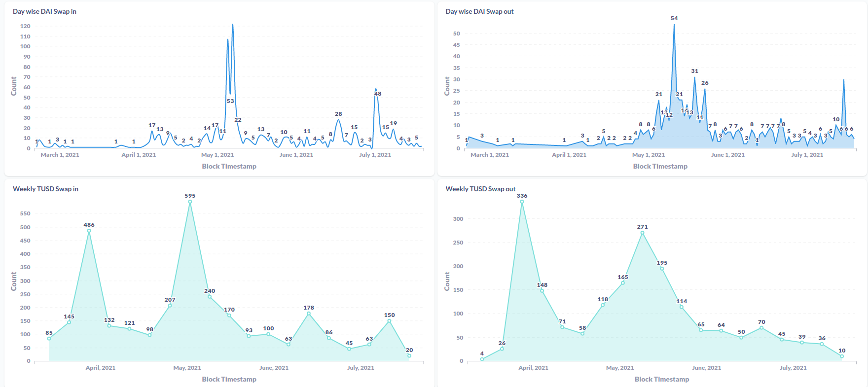Click 'July 1, 2021' on Day wise DAI Swap out axis
Screen dimensions: 868x387
807,155
